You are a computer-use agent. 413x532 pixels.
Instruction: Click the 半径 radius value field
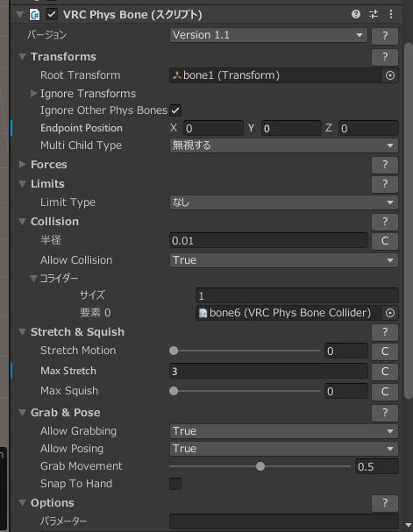click(x=268, y=240)
